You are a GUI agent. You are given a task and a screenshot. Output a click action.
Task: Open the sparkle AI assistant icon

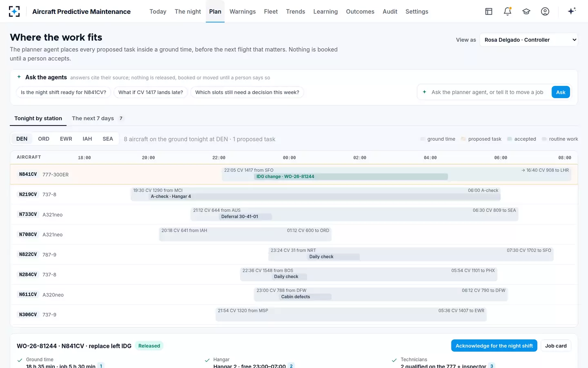click(572, 11)
